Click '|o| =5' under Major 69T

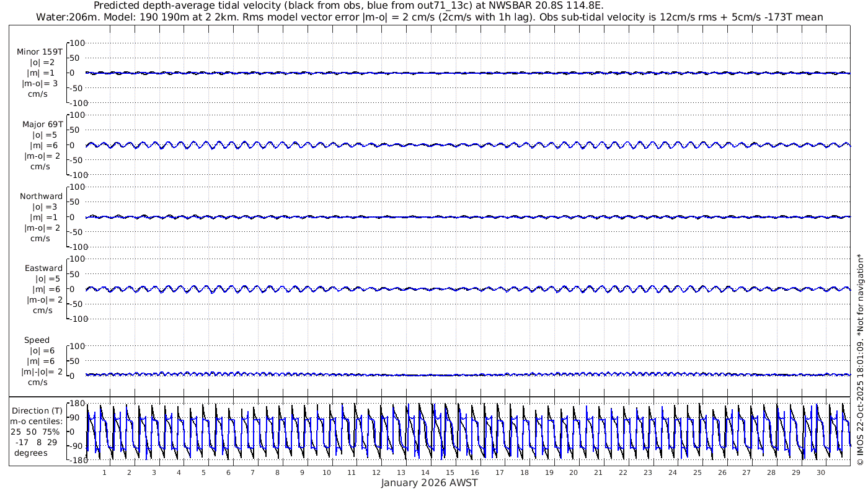point(43,135)
